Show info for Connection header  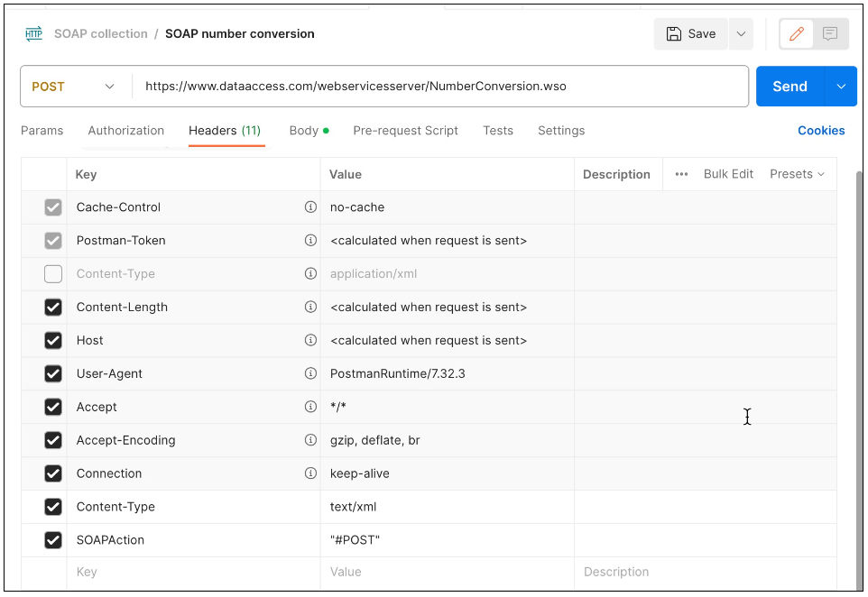point(310,473)
